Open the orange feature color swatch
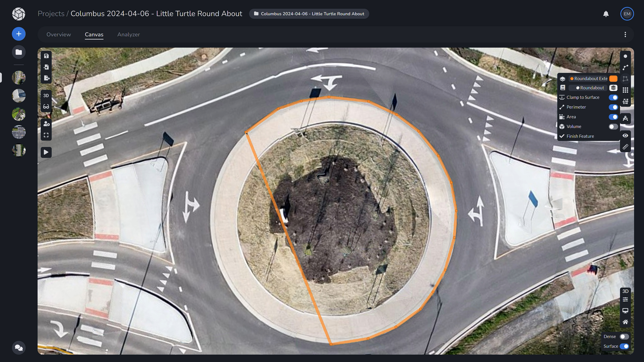Screen dimensions: 644x362 click(613, 79)
